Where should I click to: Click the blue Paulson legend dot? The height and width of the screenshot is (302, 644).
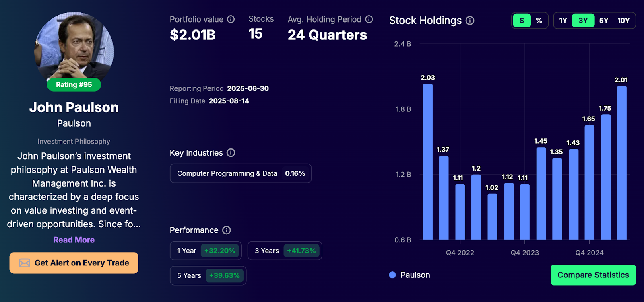point(392,275)
